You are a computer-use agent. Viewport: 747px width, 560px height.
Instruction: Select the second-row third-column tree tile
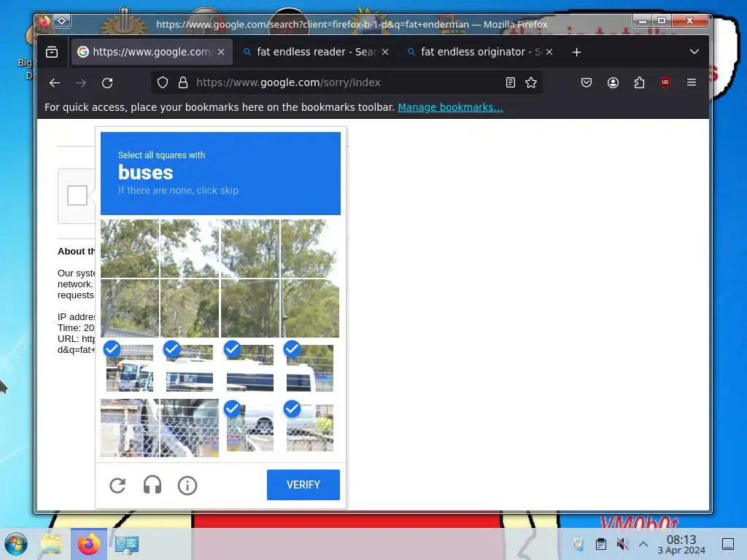tap(249, 308)
